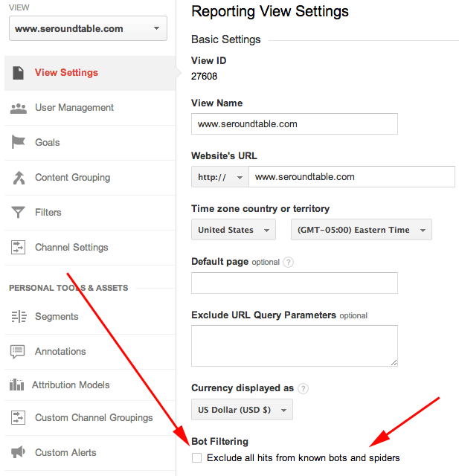The width and height of the screenshot is (459, 476).
Task: Click the Annotations speech bubble icon
Action: (x=18, y=352)
